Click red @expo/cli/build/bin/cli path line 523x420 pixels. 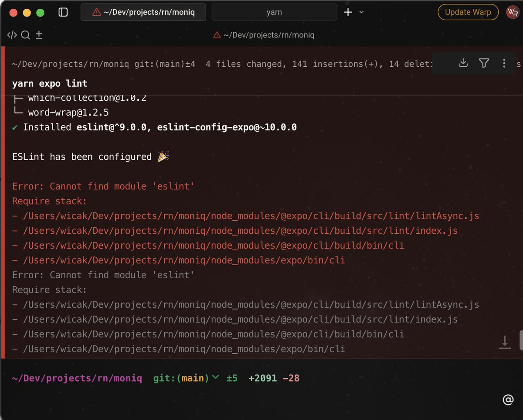pyautogui.click(x=208, y=246)
